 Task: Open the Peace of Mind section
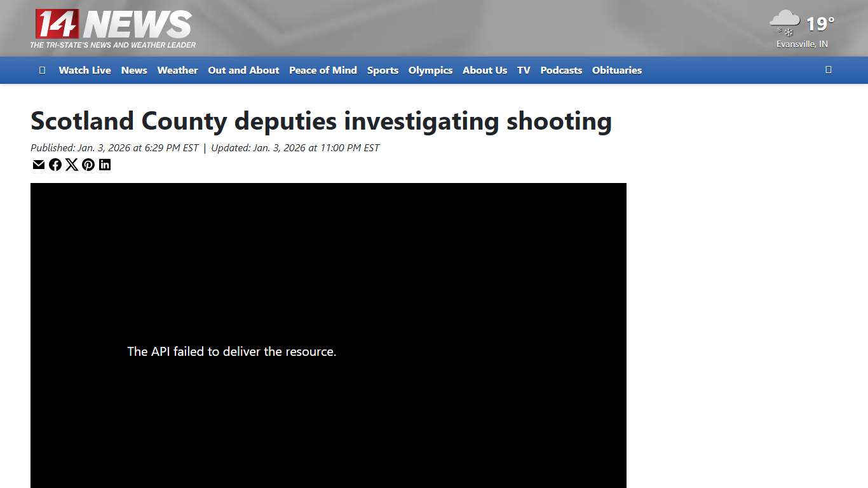click(323, 71)
